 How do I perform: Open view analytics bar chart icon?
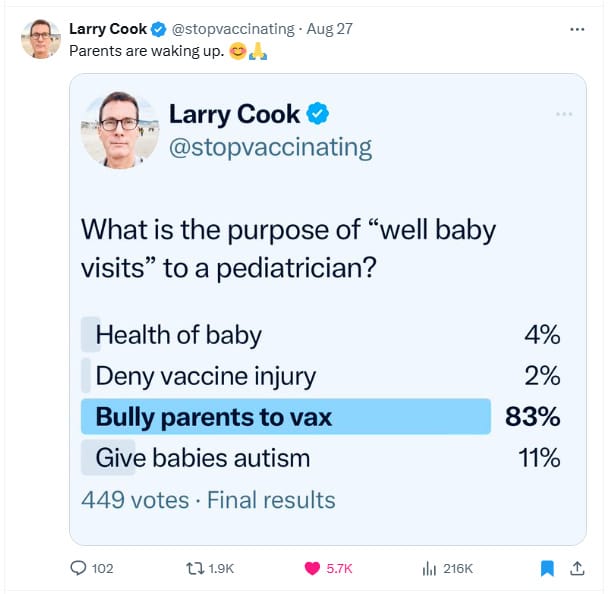tap(429, 569)
